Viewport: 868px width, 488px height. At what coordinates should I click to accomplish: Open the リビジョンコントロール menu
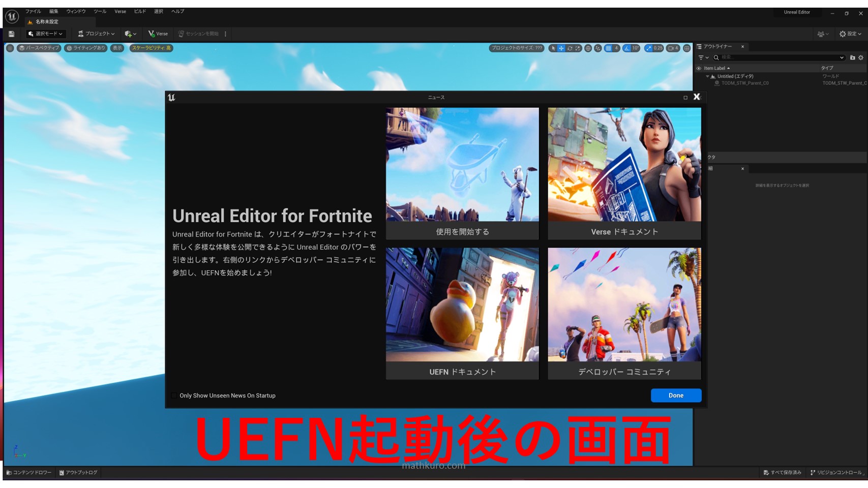[836, 473]
